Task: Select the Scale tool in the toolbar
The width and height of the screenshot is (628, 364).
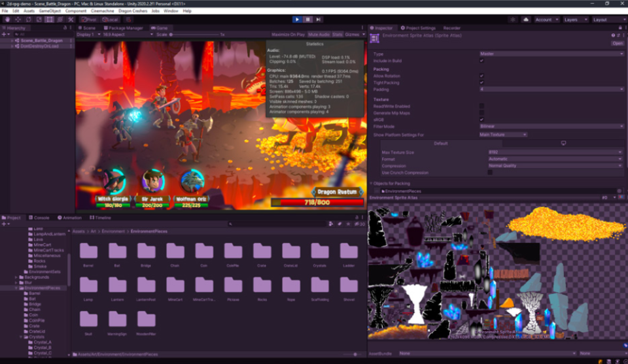Action: 39,19
